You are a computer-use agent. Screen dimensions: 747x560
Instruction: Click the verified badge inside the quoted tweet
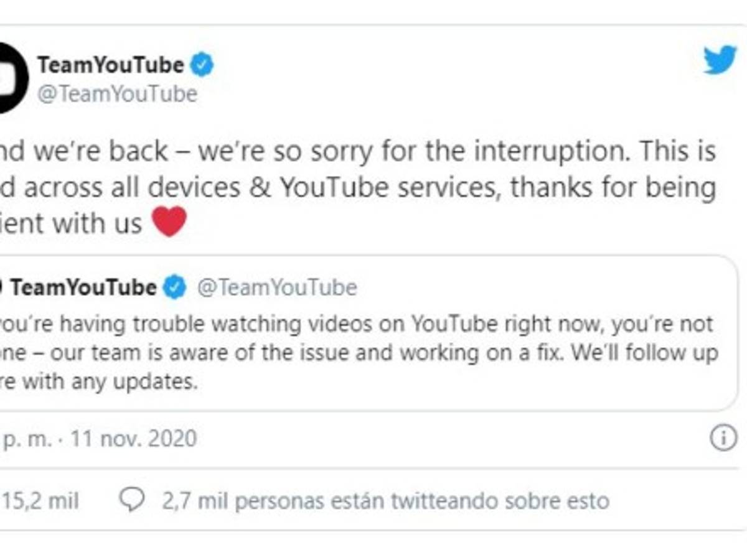click(175, 287)
